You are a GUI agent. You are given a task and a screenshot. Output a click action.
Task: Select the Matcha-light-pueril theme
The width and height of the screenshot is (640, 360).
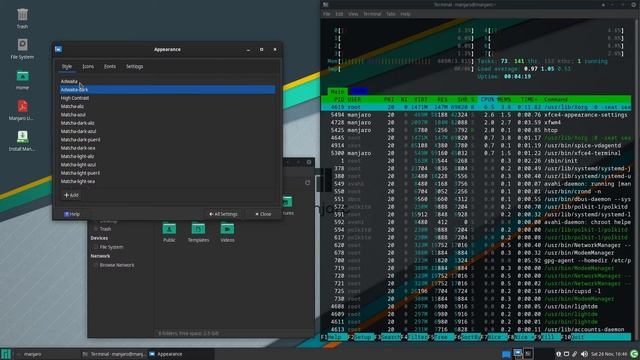coord(168,173)
